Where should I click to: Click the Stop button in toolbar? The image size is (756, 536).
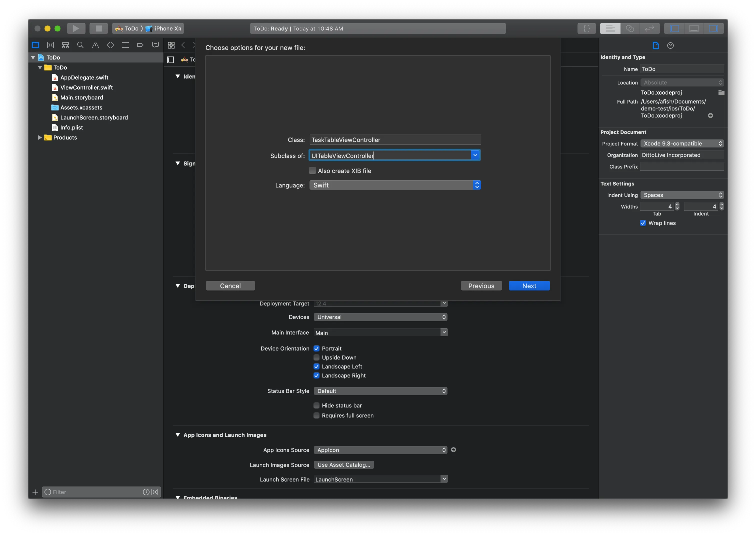99,28
